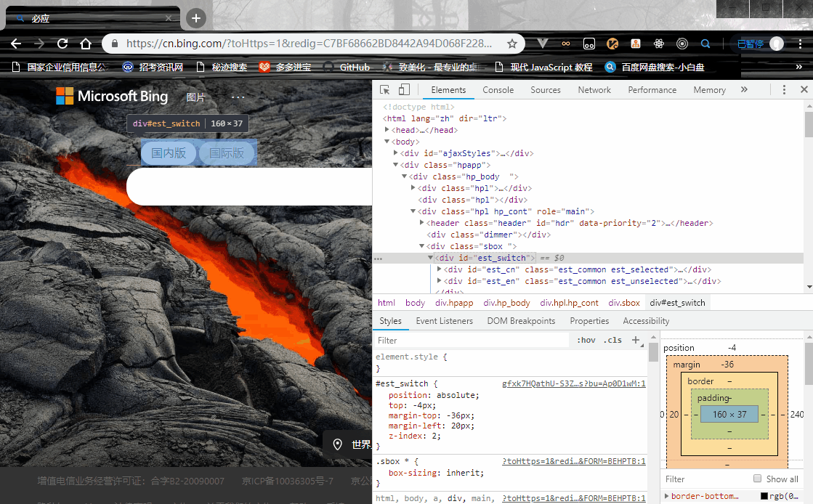The height and width of the screenshot is (504, 813).
Task: Click the atom-shaped extension icon
Action: [659, 44]
